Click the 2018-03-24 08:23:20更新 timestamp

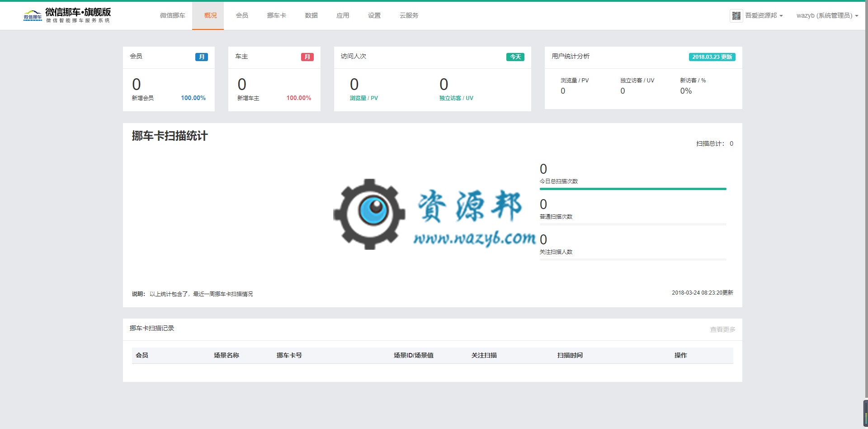click(703, 293)
